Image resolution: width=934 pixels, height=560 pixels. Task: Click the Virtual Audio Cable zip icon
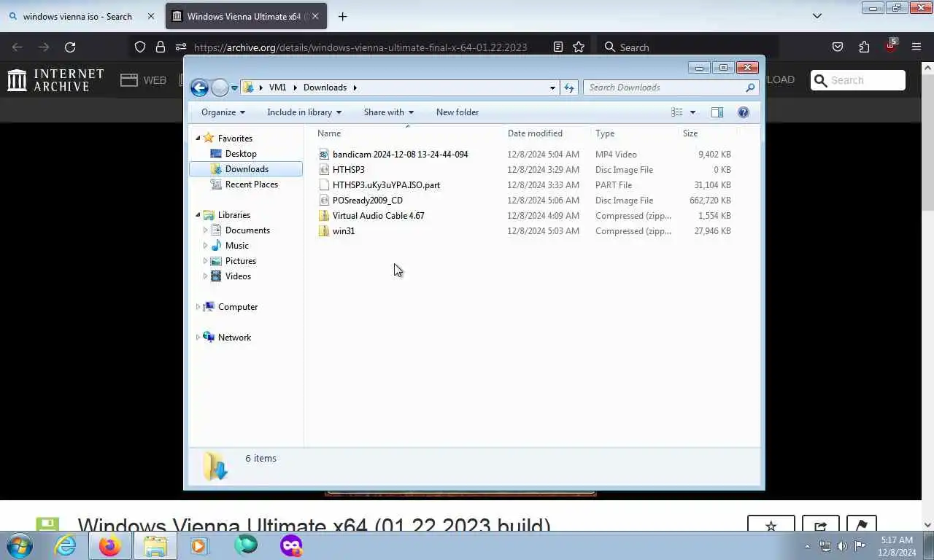324,216
